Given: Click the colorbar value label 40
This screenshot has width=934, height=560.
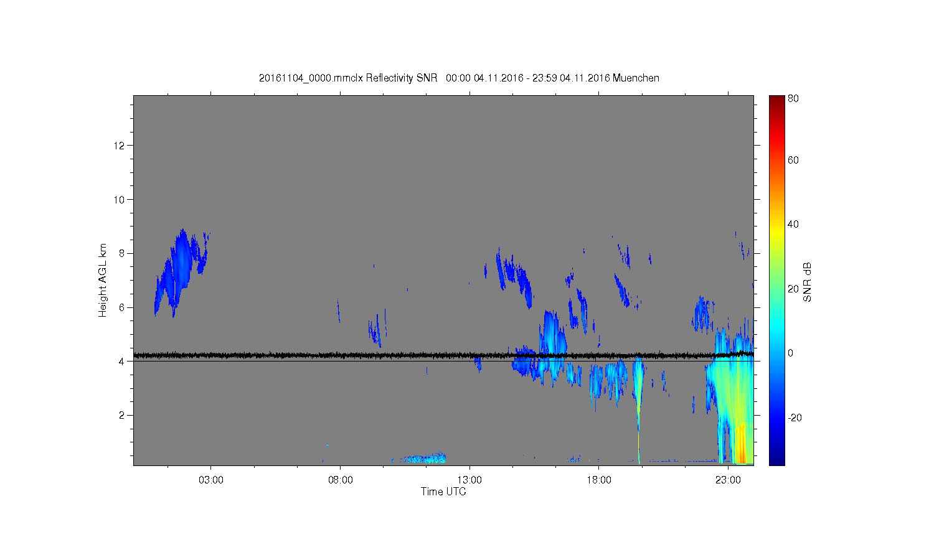Looking at the screenshot, I should [x=793, y=225].
